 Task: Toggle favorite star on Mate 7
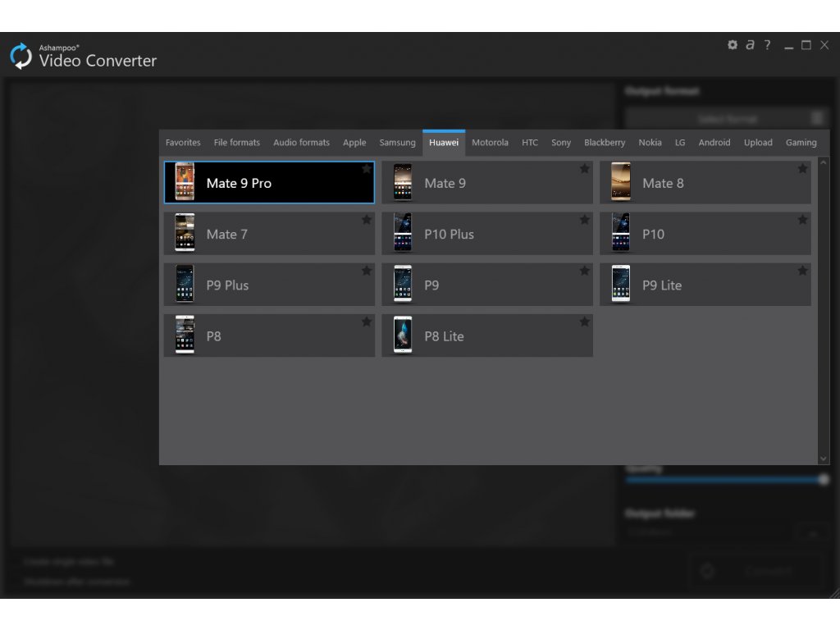367,220
